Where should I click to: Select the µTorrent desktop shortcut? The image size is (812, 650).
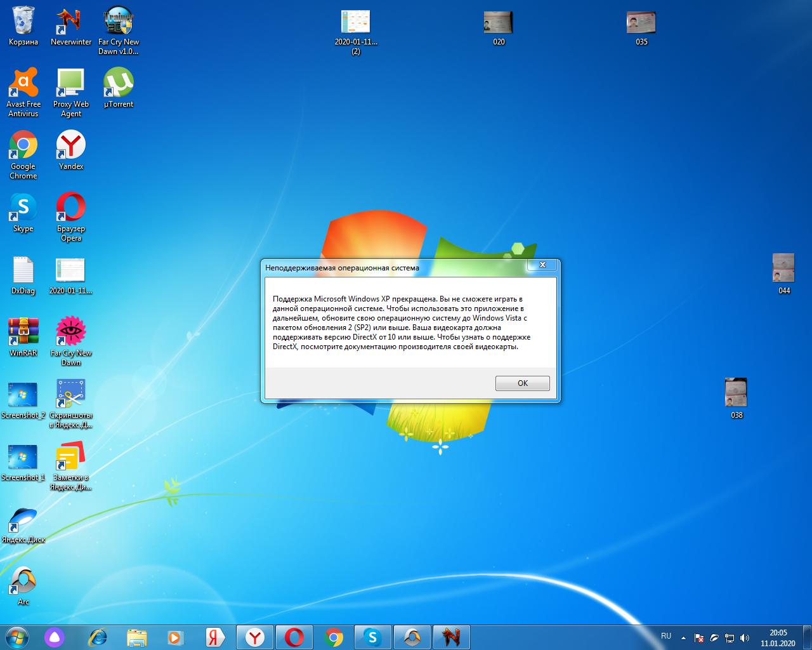(119, 88)
